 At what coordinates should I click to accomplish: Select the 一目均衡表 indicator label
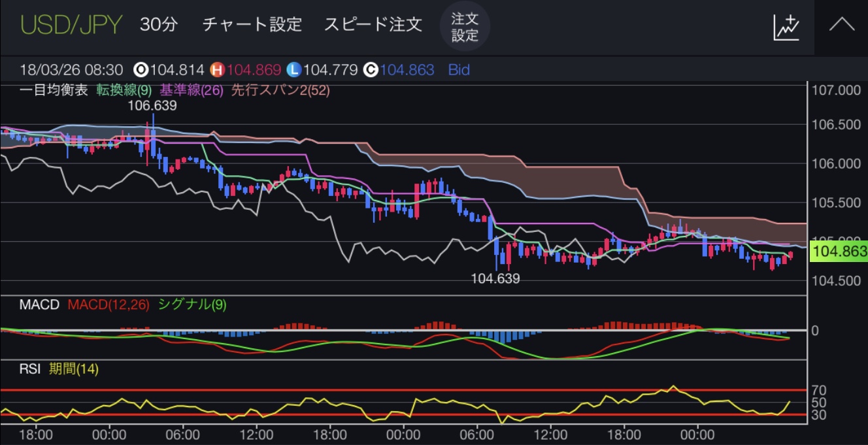[x=54, y=91]
